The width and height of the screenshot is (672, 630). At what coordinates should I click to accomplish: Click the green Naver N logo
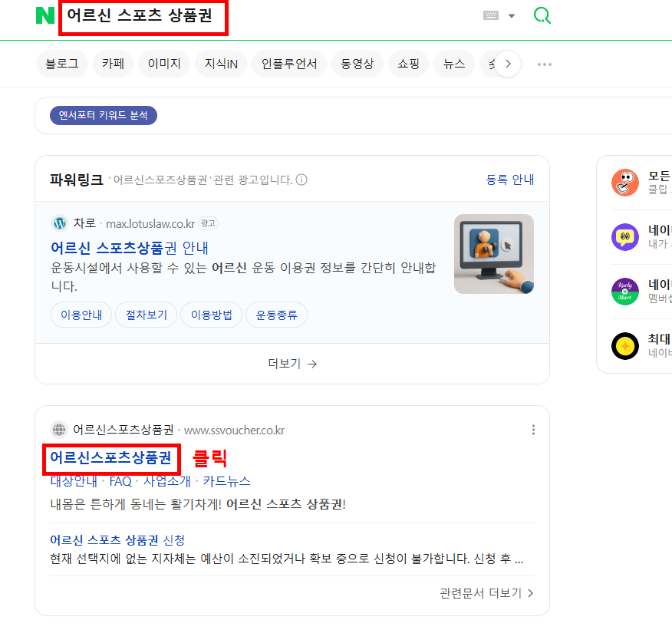[45, 15]
